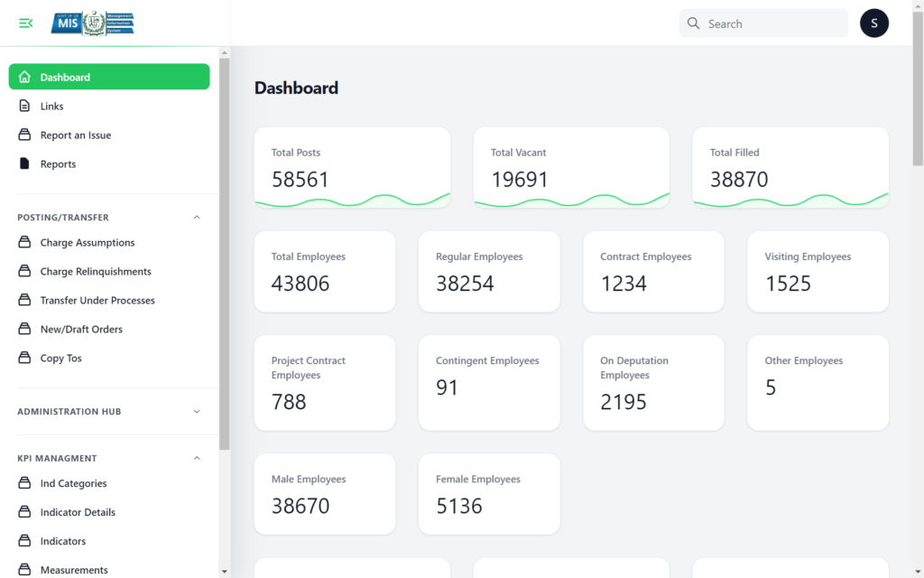Collapse the sidebar with the hamburger icon

(x=25, y=23)
